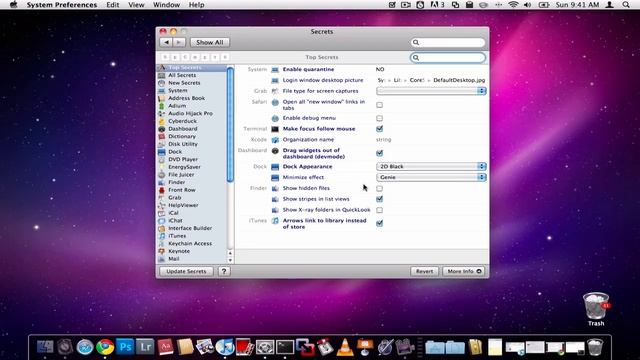Open VLC cone icon in the Dock
The height and width of the screenshot is (360, 640).
point(345,347)
